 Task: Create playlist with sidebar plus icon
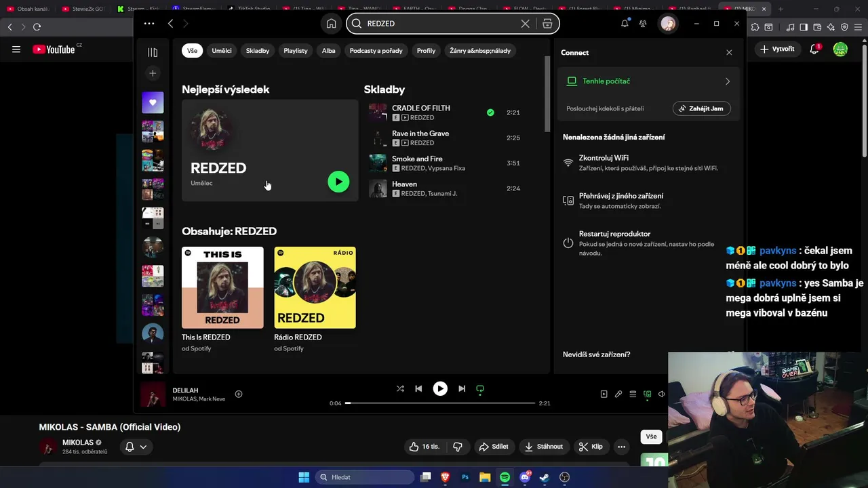coord(153,73)
